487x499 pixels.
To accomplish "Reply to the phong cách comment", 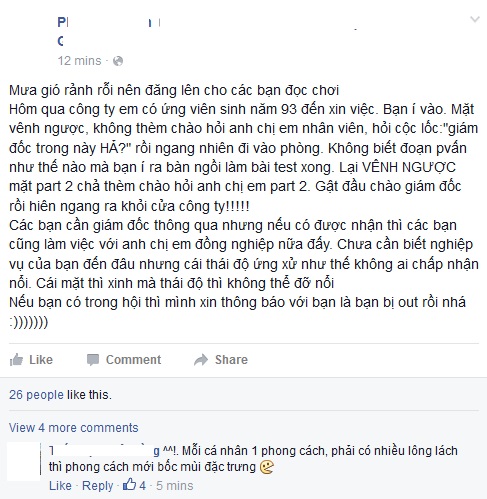I will pos(98,486).
